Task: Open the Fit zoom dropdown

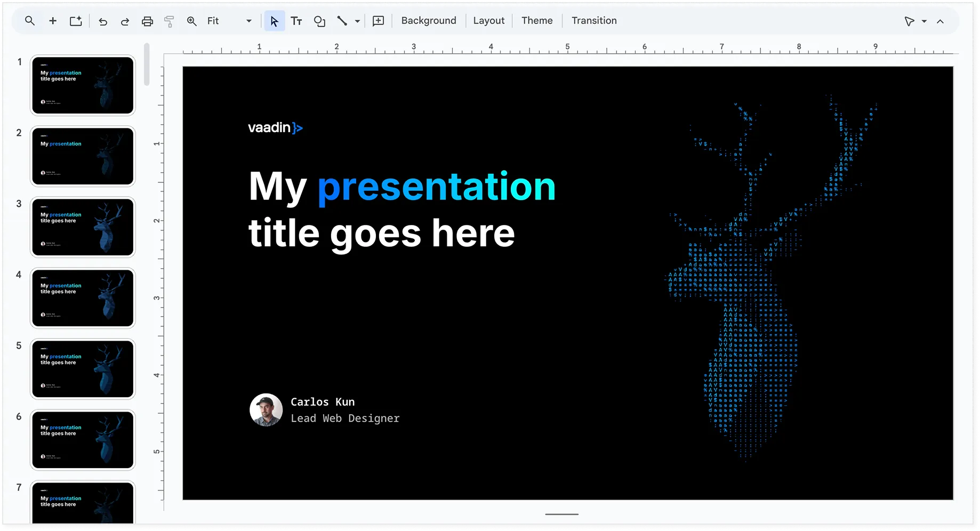Action: point(229,21)
